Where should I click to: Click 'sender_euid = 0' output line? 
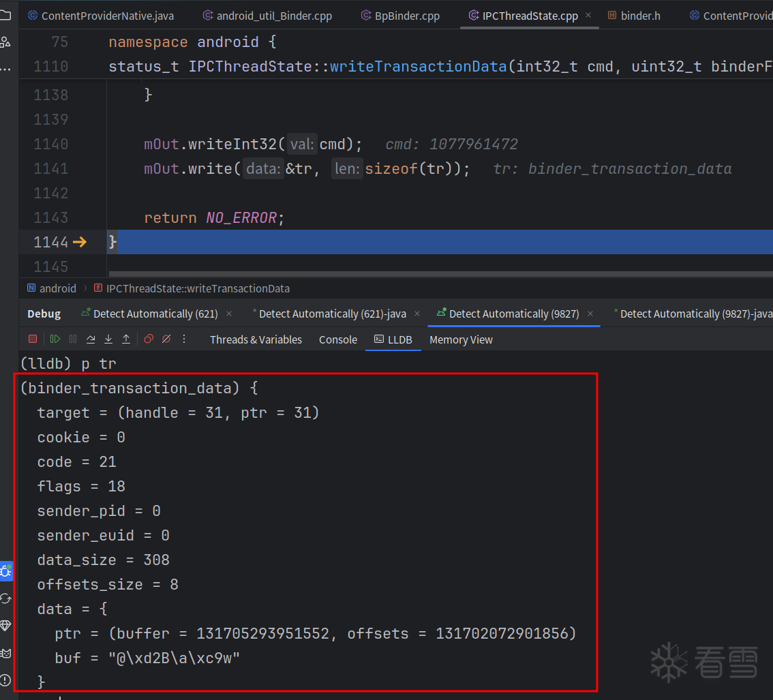pyautogui.click(x=104, y=535)
